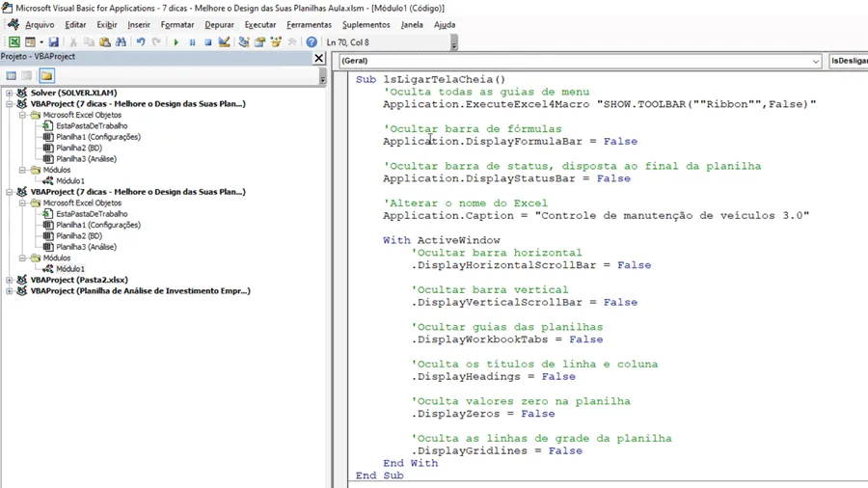
Task: Click the Copy toolbar icon
Action: coord(89,42)
